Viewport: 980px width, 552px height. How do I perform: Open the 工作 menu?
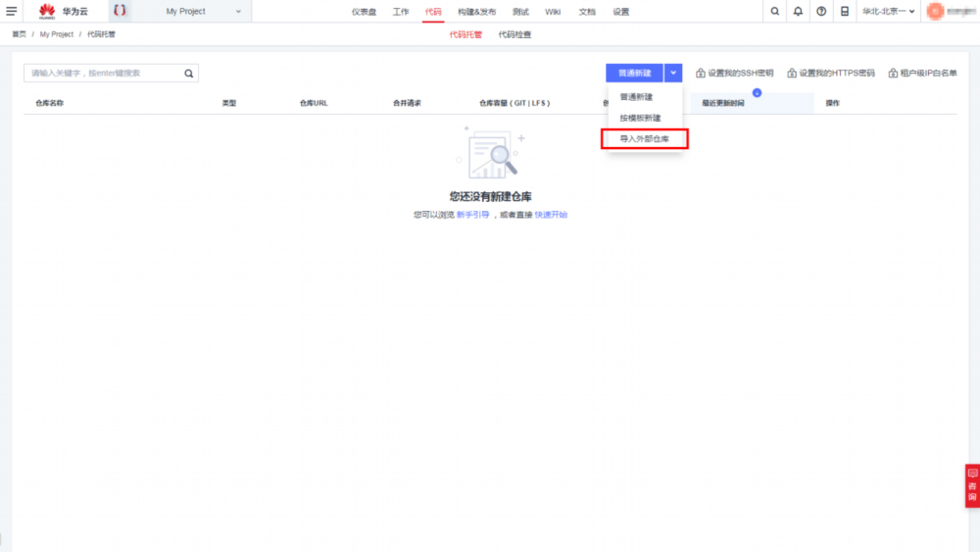click(401, 12)
